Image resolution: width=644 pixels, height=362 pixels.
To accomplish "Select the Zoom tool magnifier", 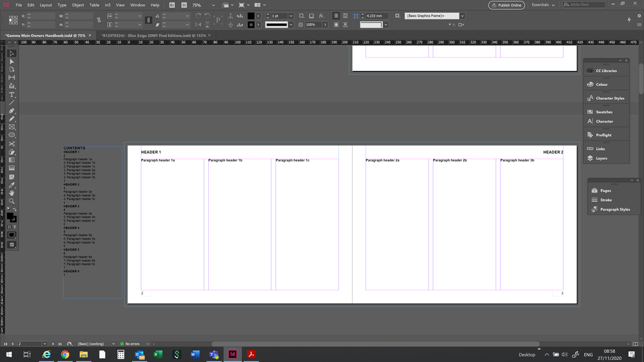I will point(12,201).
